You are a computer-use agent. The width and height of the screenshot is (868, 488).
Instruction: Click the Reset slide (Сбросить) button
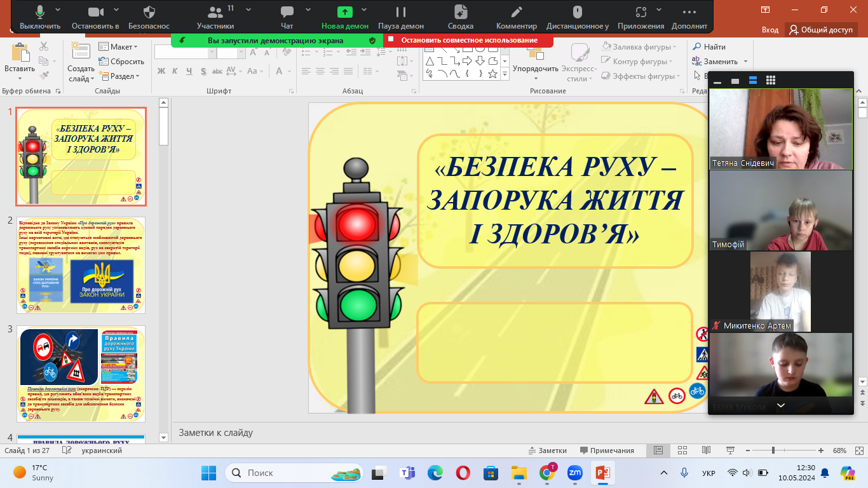pyautogui.click(x=121, y=62)
